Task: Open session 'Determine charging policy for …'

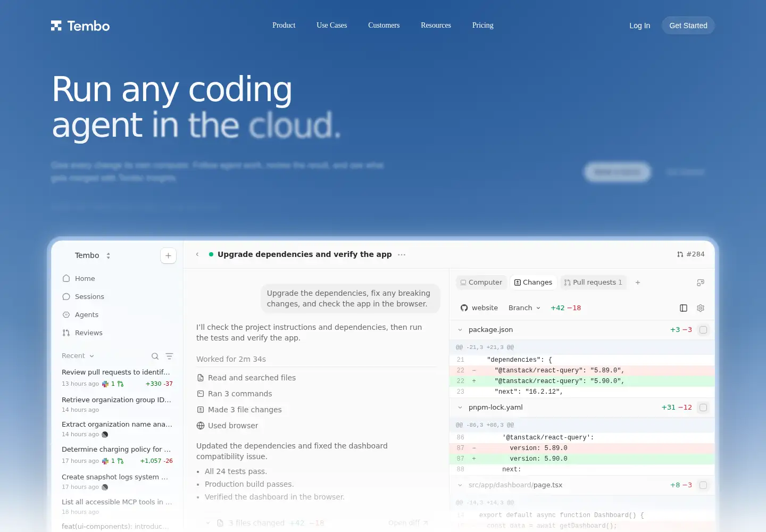Action: click(117, 455)
